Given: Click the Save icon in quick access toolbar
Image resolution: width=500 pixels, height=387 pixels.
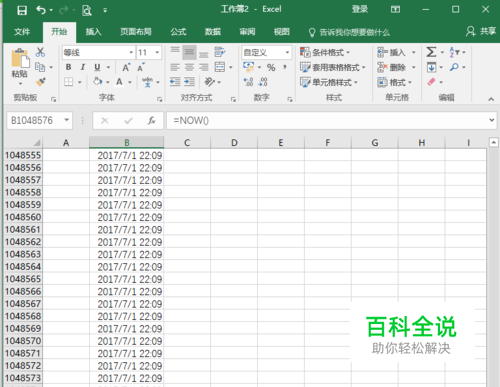Looking at the screenshot, I should (22, 10).
